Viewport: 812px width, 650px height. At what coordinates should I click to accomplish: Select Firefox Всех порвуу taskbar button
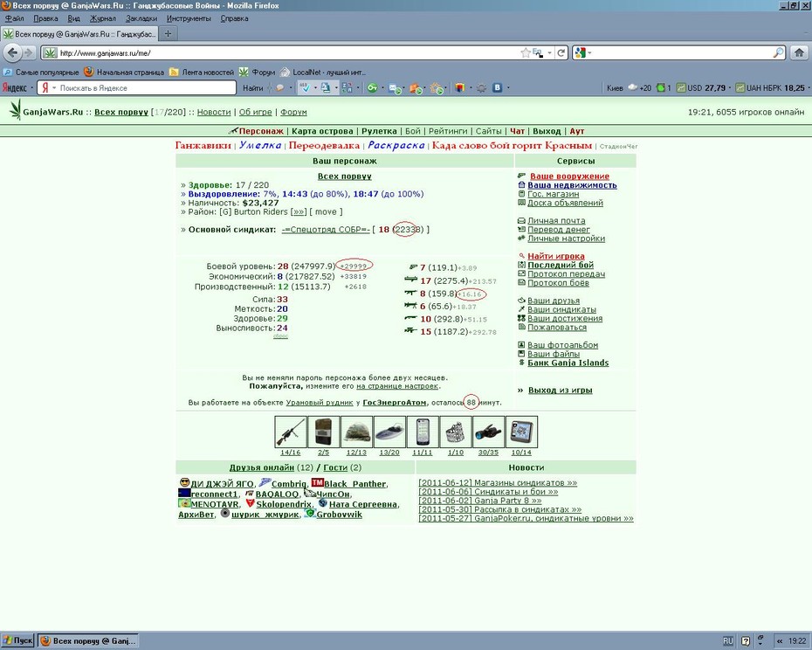pos(88,640)
